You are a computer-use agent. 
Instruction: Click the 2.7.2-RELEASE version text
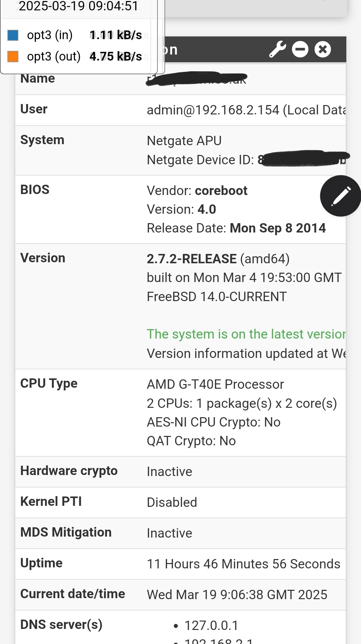[x=192, y=259]
